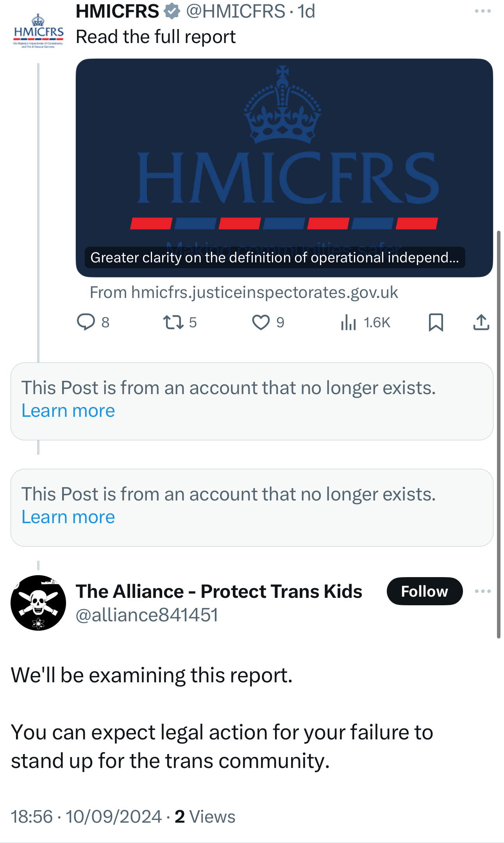Repost the HMICFRS post
The width and height of the screenshot is (504, 843).
point(173,322)
